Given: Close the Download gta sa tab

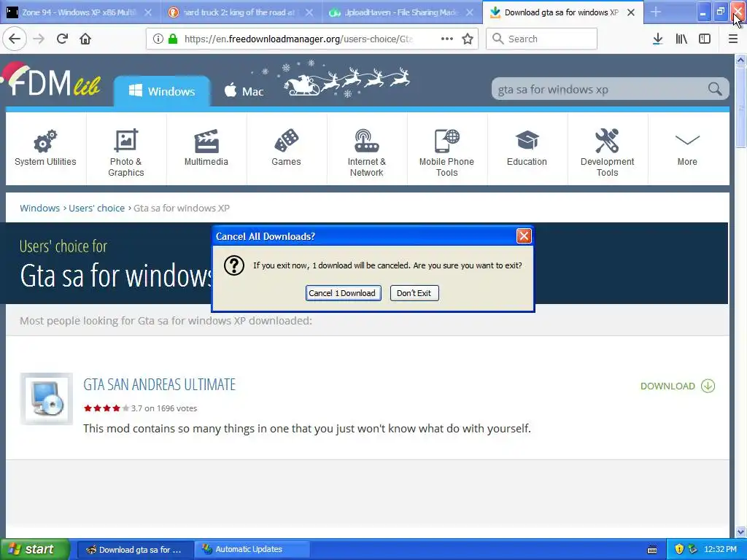Looking at the screenshot, I should (x=631, y=12).
